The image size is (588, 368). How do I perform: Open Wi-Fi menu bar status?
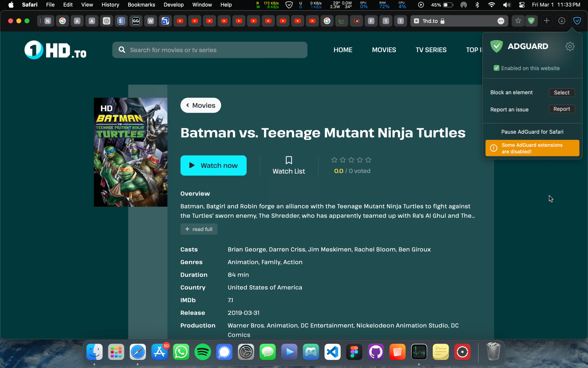(x=492, y=5)
